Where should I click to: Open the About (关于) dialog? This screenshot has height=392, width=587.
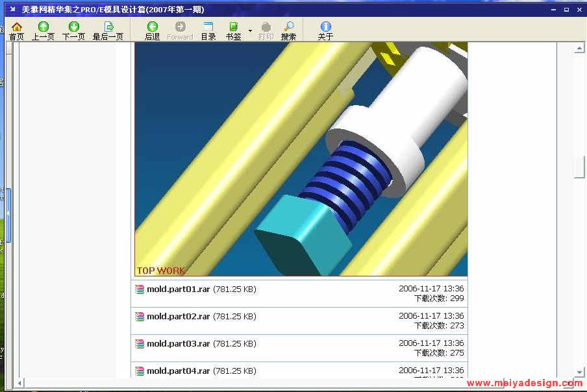coord(325,31)
